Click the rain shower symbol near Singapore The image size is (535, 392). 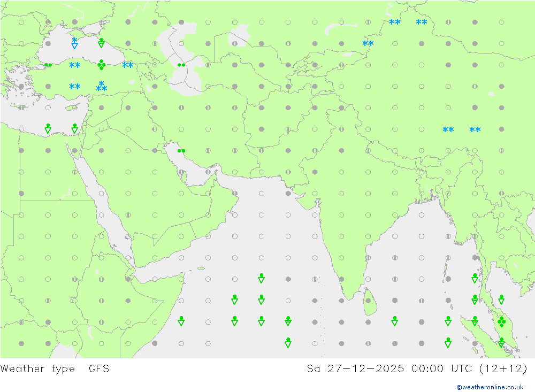coord(502,343)
